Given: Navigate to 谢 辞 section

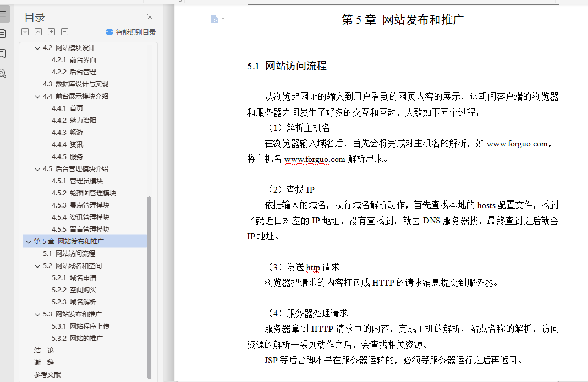Looking at the screenshot, I should tap(44, 363).
